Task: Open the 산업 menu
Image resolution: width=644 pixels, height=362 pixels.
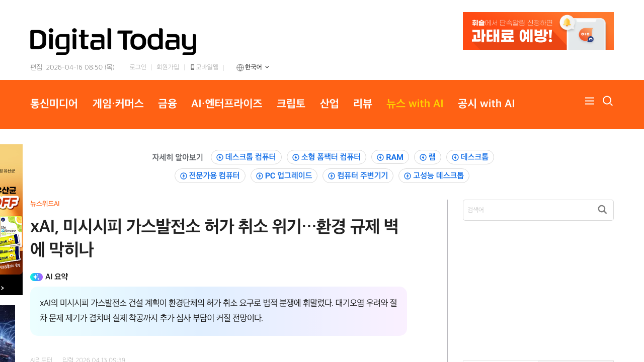Action: pos(329,104)
